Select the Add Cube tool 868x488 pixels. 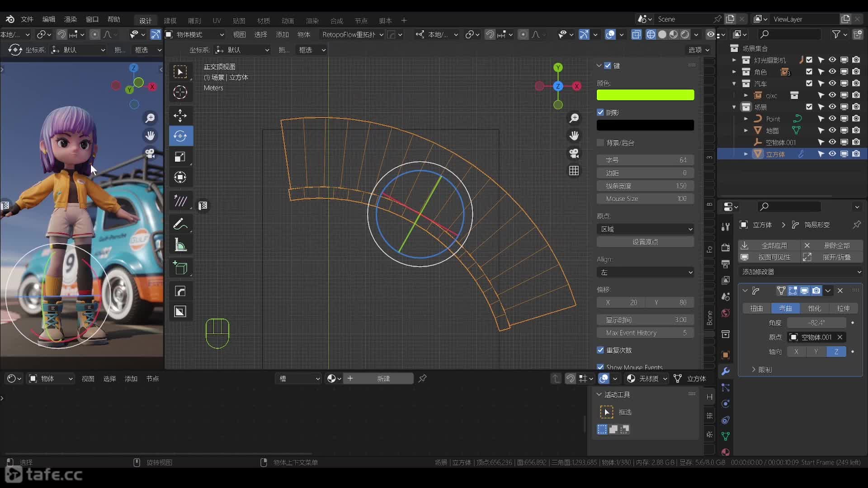(180, 268)
